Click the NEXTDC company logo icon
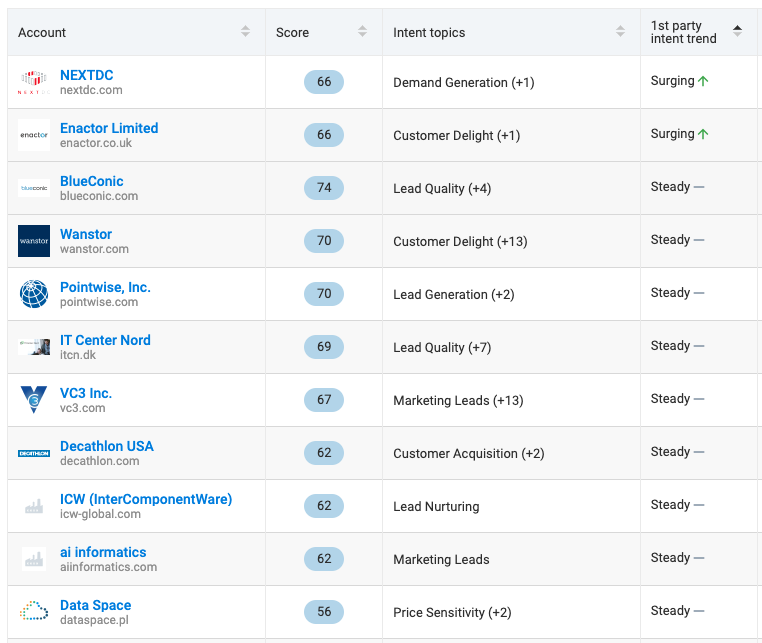The width and height of the screenshot is (762, 643). pos(33,82)
